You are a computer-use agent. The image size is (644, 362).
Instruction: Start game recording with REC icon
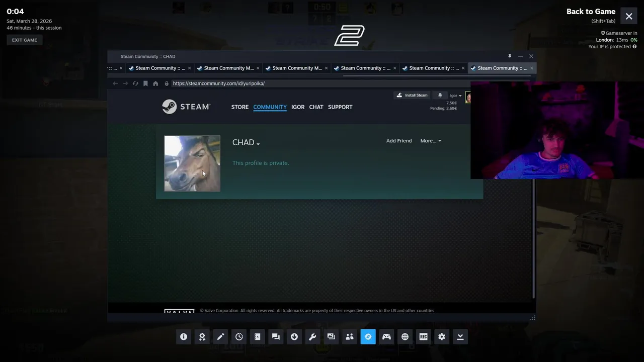pyautogui.click(x=423, y=337)
